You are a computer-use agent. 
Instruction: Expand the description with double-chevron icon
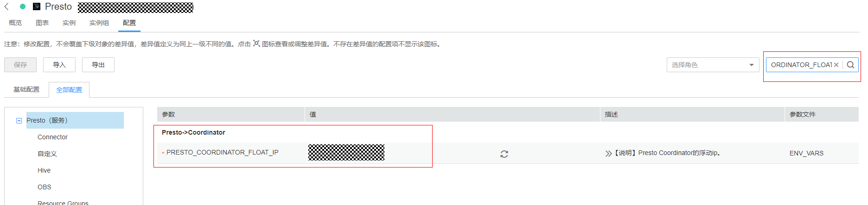[608, 154]
